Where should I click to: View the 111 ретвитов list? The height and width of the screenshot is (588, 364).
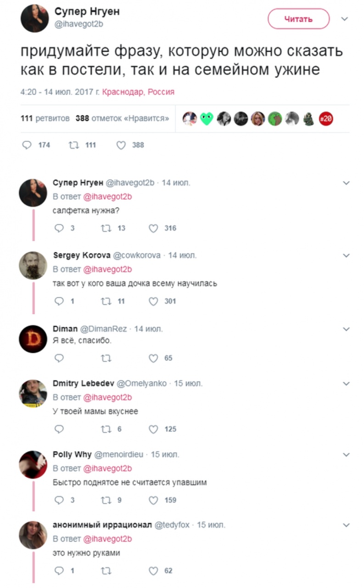click(x=45, y=119)
